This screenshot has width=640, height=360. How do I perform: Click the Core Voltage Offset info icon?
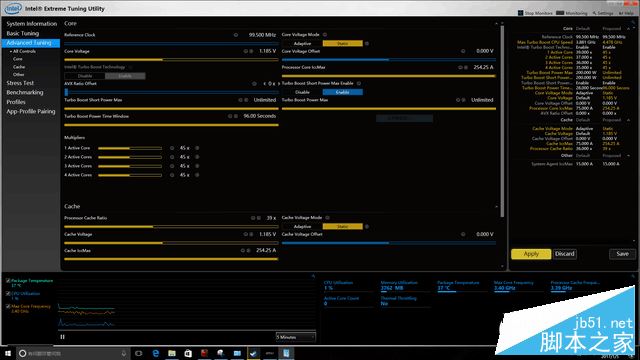click(463, 51)
